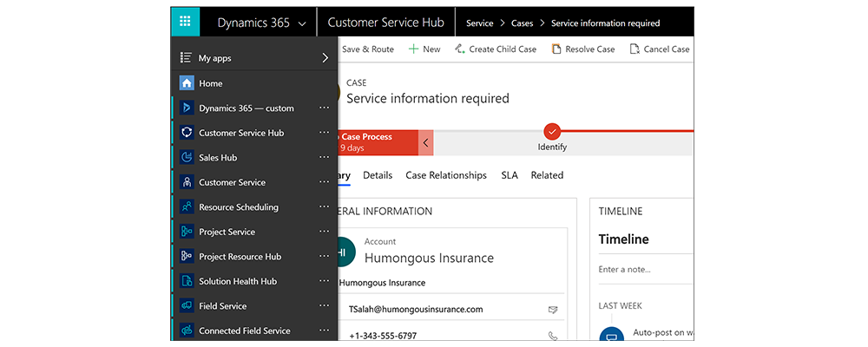Open more options for Resource Scheduling

pyautogui.click(x=325, y=207)
